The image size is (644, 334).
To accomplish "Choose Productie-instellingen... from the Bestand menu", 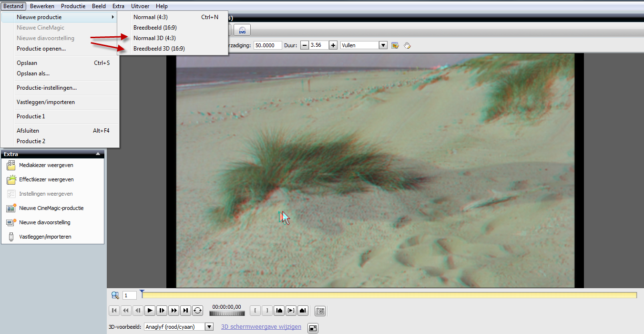I will (47, 88).
